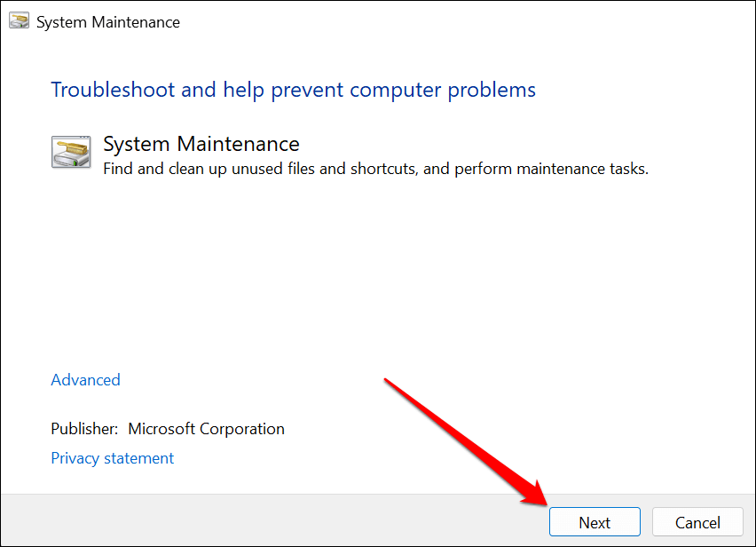Click the "Microsoft Corporation" publisher name
Screen dimensions: 756x547
point(206,429)
